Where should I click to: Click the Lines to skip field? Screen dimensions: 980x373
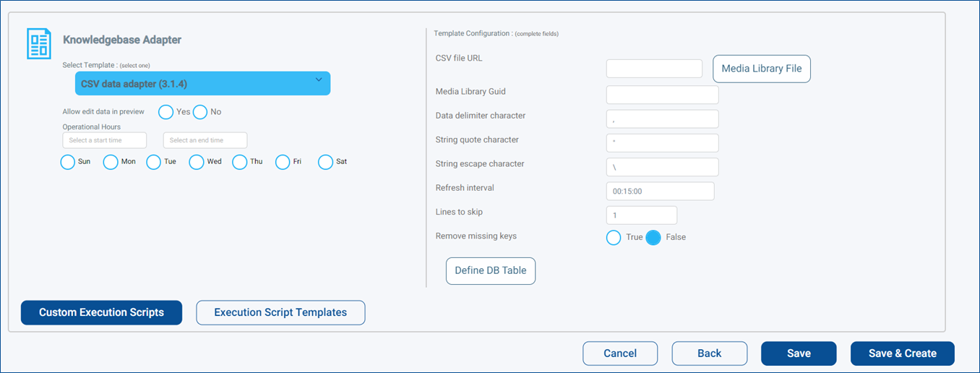642,215
